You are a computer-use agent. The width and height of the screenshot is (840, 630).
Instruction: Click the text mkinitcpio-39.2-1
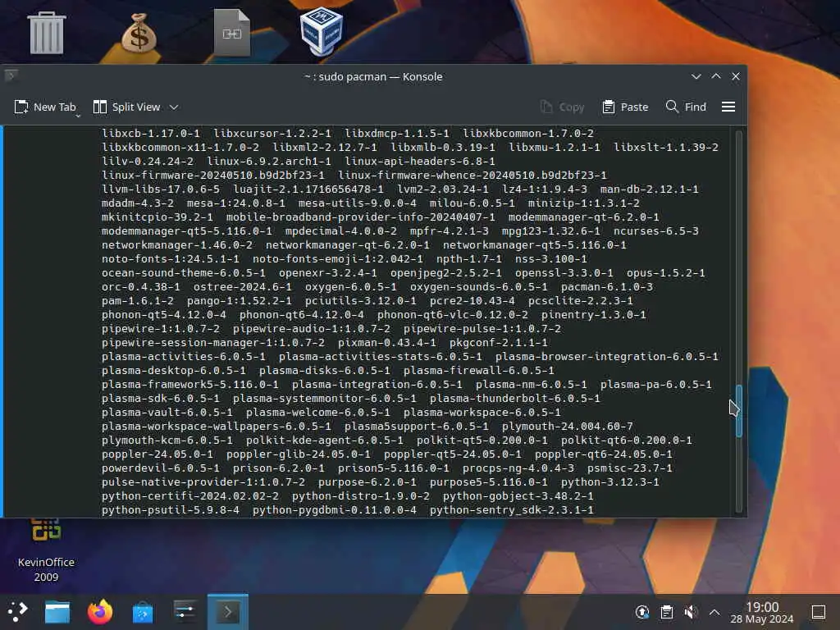click(x=157, y=217)
